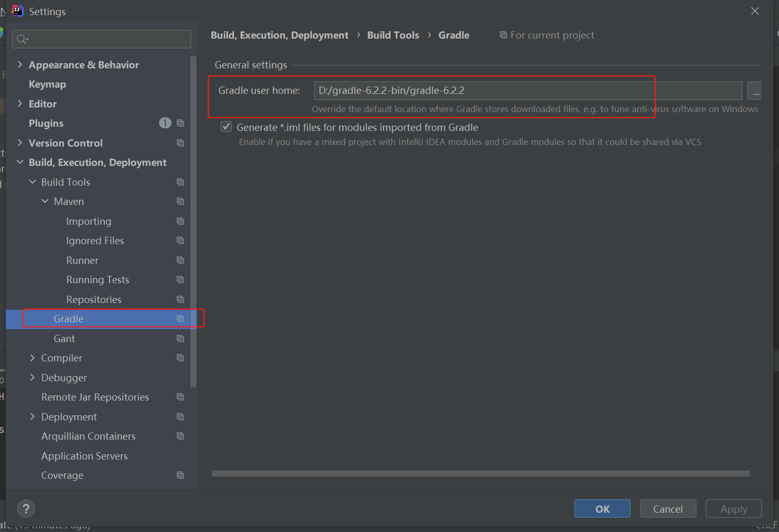Select Repositories under Maven
This screenshot has width=779, height=532.
tap(94, 299)
